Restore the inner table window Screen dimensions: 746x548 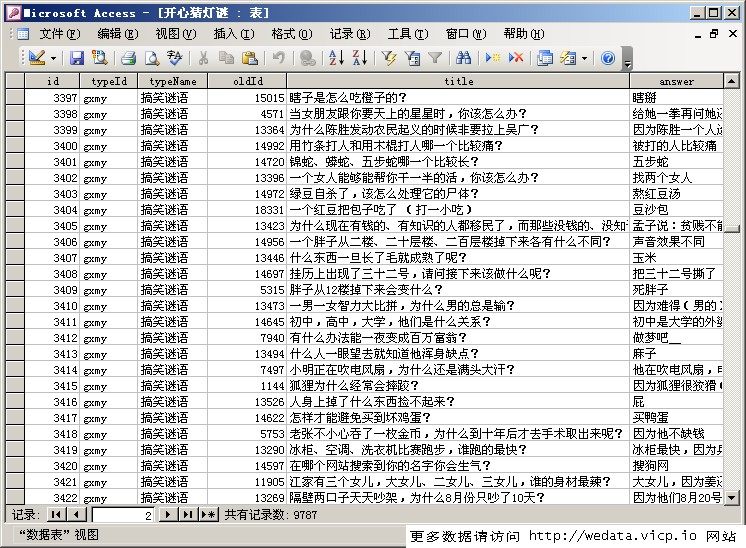(714, 34)
